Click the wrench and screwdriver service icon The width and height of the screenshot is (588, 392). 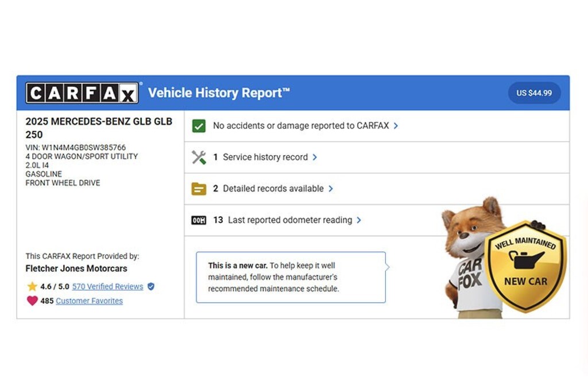coord(199,157)
